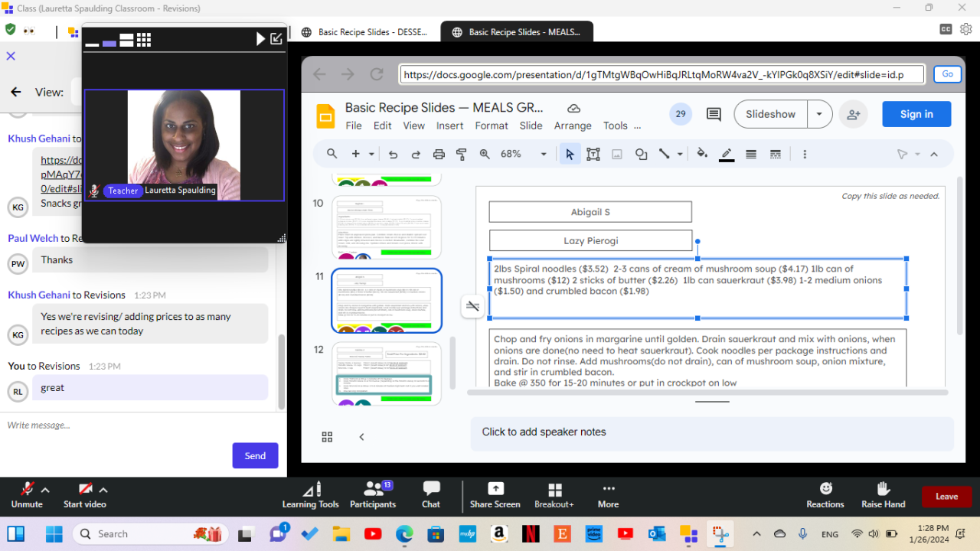Open the Khush Gehani shared docs link
This screenshot has width=980, height=551.
click(x=62, y=175)
